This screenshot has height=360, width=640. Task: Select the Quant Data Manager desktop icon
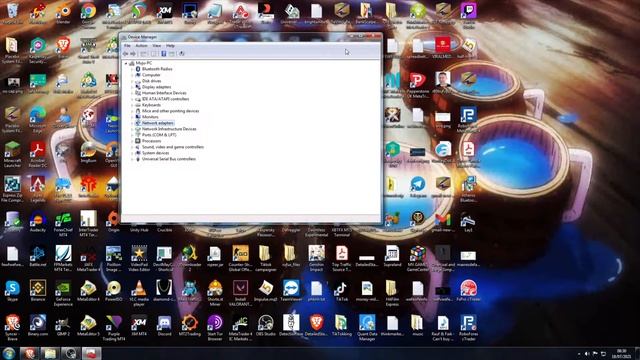pyautogui.click(x=367, y=328)
